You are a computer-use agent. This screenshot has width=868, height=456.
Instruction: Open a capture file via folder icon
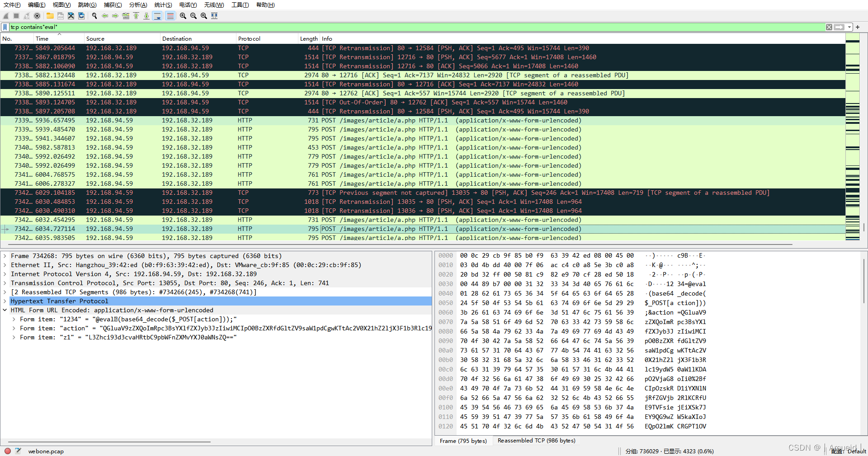(x=50, y=16)
